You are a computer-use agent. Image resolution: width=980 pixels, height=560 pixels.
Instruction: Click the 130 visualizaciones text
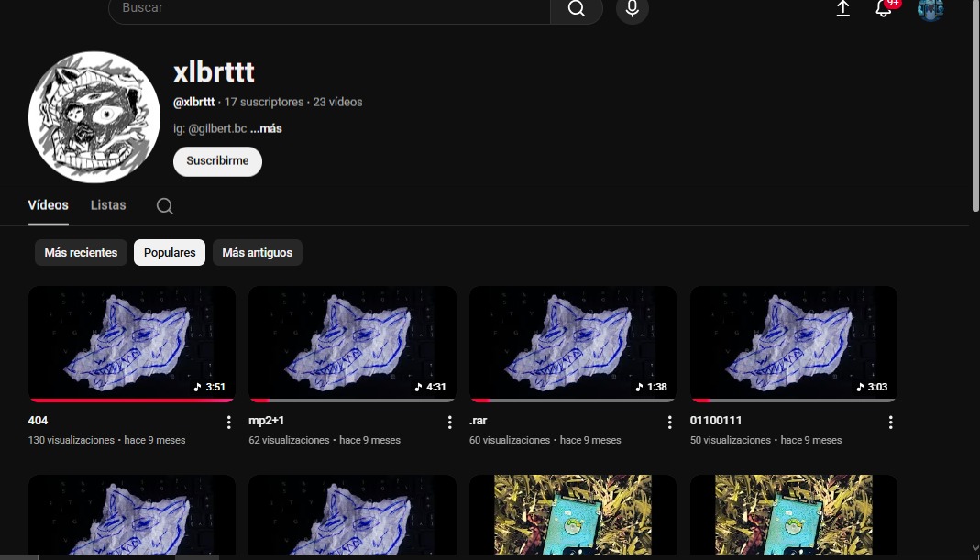72,440
